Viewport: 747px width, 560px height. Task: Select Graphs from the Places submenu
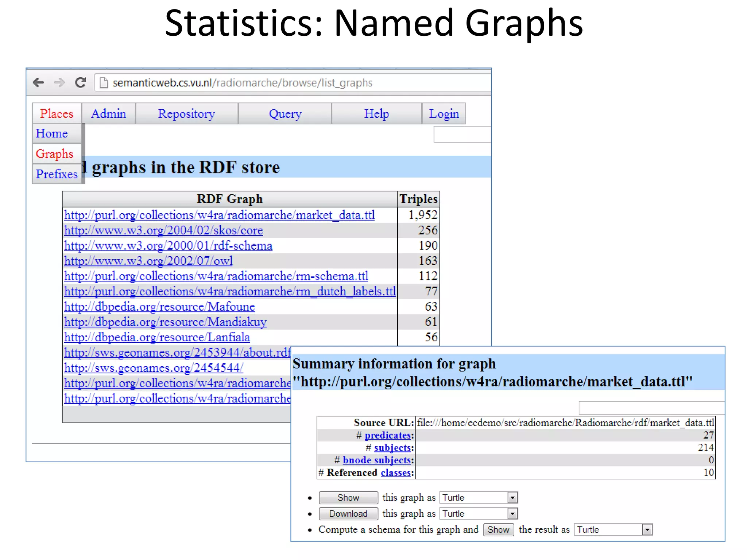pyautogui.click(x=57, y=153)
